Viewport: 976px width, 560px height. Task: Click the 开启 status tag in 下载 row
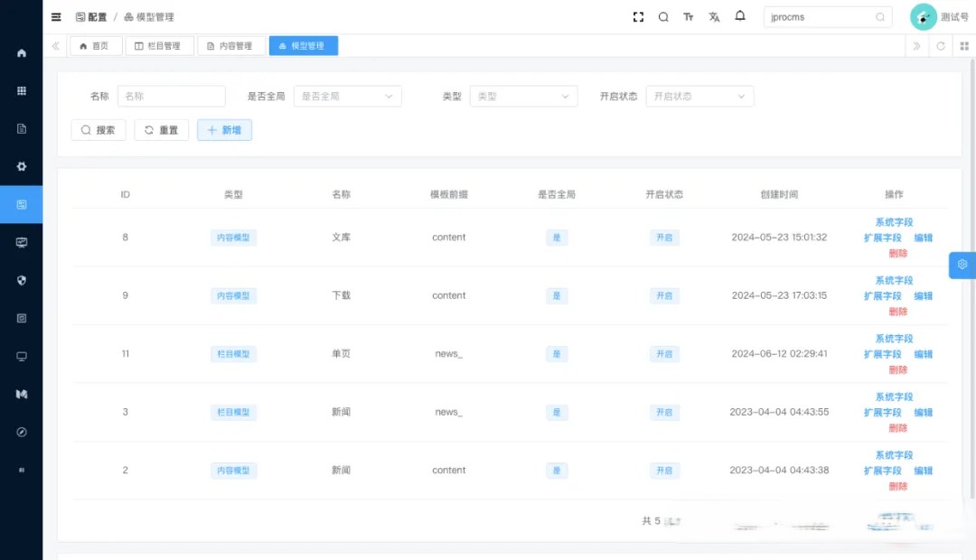664,296
